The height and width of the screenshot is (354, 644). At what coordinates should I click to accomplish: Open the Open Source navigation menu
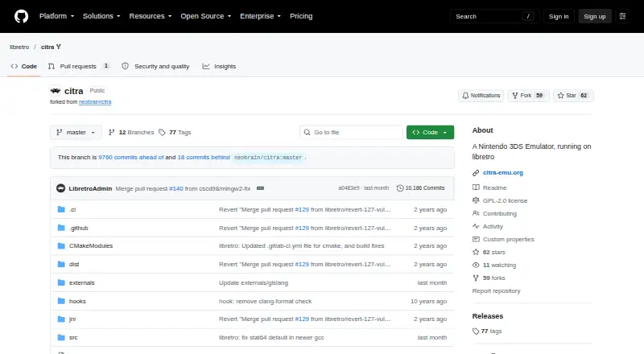click(x=206, y=16)
